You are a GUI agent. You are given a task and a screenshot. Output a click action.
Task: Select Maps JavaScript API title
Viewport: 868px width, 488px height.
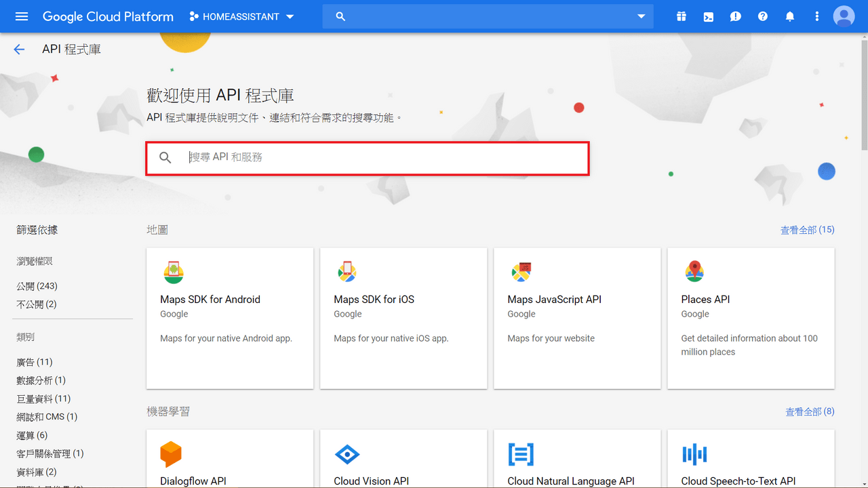[554, 300]
